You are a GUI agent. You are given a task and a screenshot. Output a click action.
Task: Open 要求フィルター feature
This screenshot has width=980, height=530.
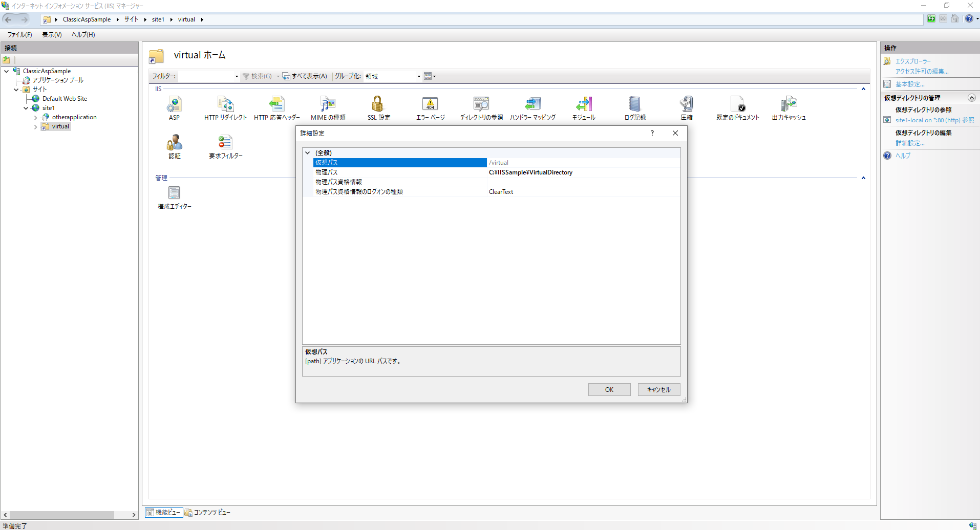(x=225, y=146)
